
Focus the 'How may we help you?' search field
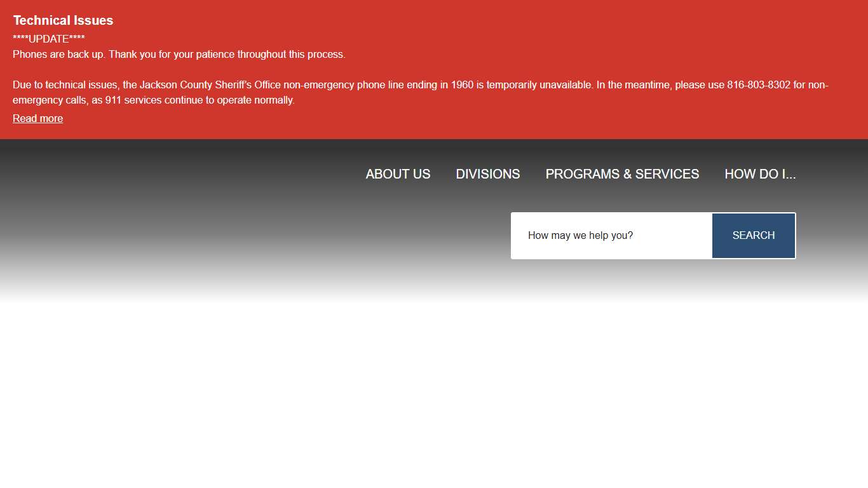coord(611,236)
